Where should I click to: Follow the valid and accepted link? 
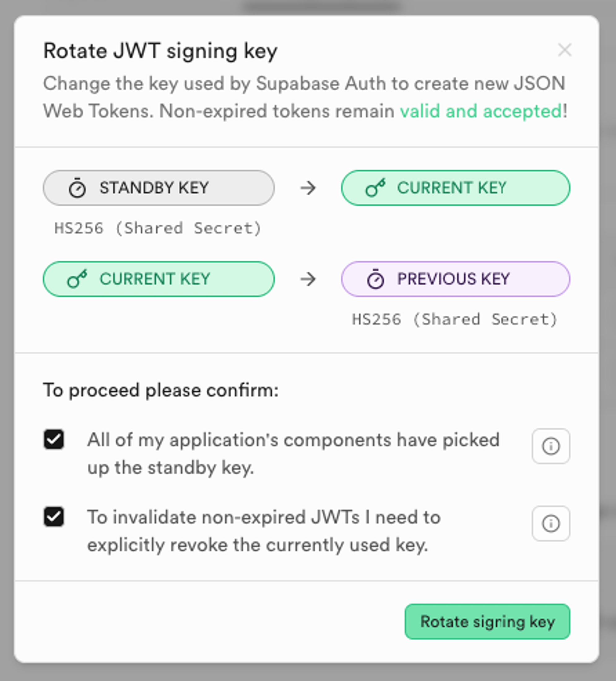[481, 111]
